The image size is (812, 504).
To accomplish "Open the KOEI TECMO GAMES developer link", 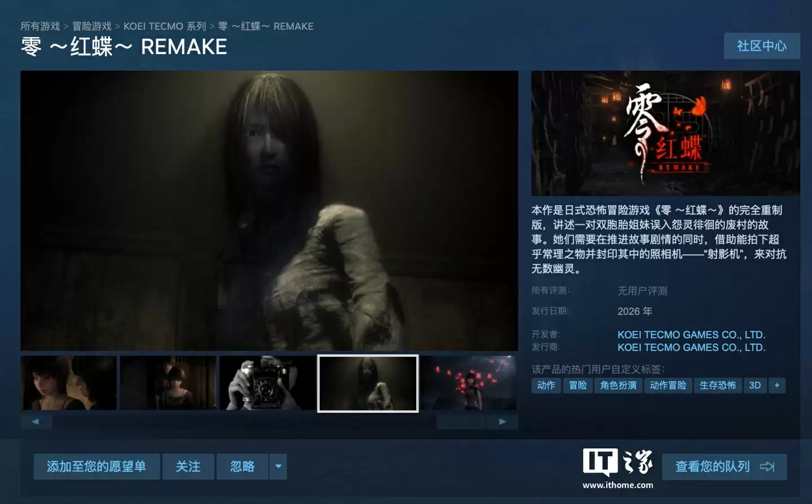I will pyautogui.click(x=691, y=334).
